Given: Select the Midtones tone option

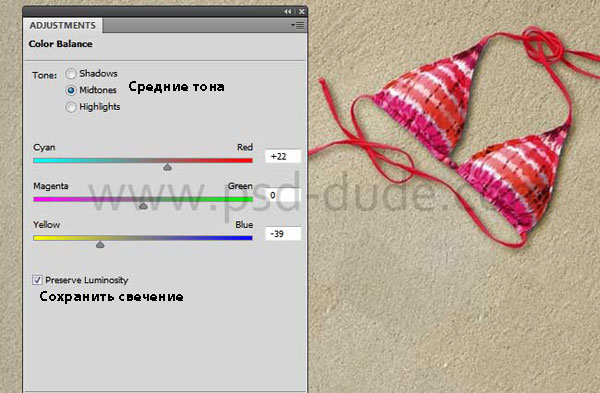Looking at the screenshot, I should pyautogui.click(x=71, y=90).
